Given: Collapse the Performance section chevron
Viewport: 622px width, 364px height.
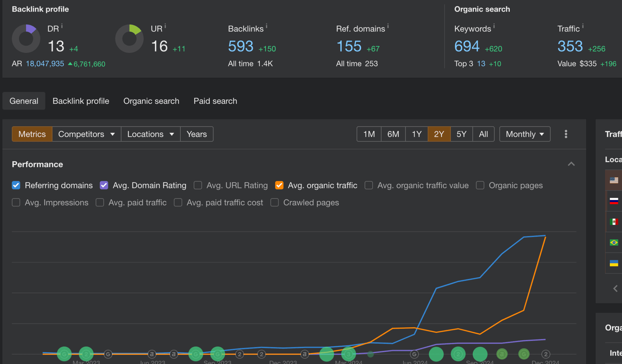Looking at the screenshot, I should (571, 164).
